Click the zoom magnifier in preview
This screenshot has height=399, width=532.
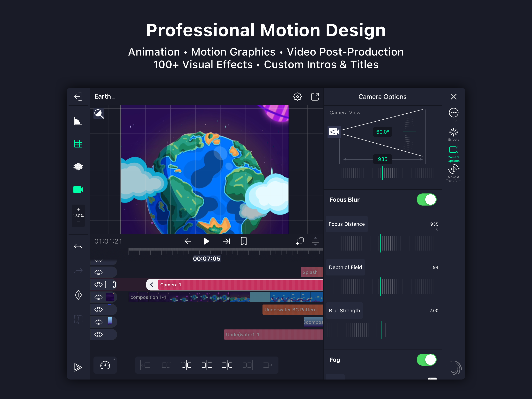(99, 114)
